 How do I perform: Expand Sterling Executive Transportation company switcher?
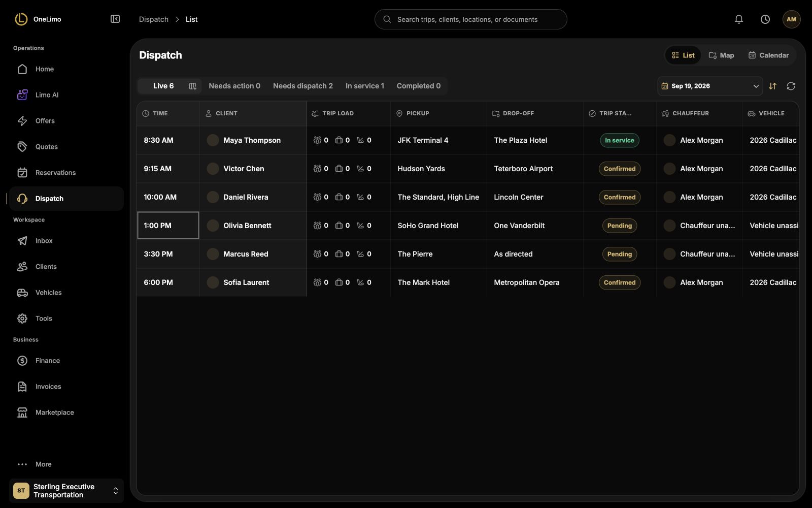point(66,491)
